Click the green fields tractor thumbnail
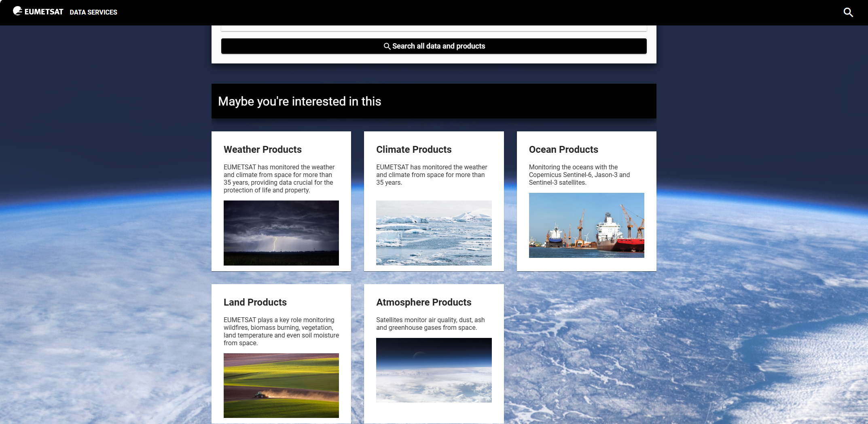Viewport: 868px width, 424px height. [x=281, y=386]
